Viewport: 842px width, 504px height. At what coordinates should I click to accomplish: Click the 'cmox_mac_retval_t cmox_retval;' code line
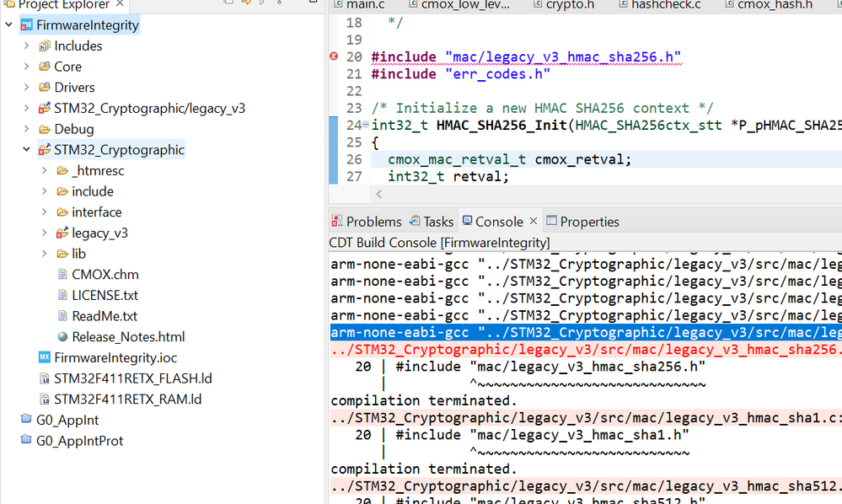pos(510,160)
